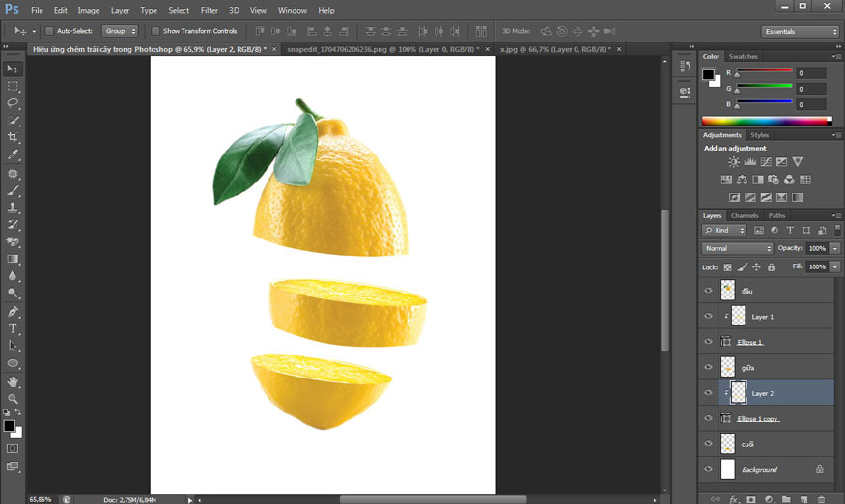
Task: Open the Normal blend mode dropdown
Action: pyautogui.click(x=737, y=248)
